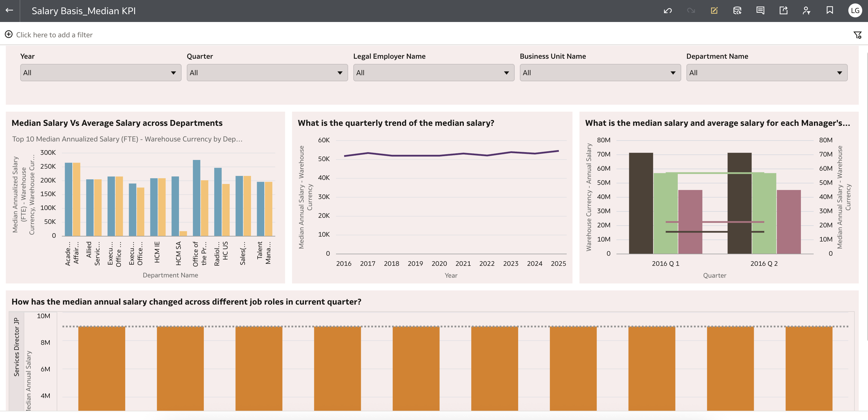Click the bookmark icon
868x420 pixels.
click(x=830, y=11)
